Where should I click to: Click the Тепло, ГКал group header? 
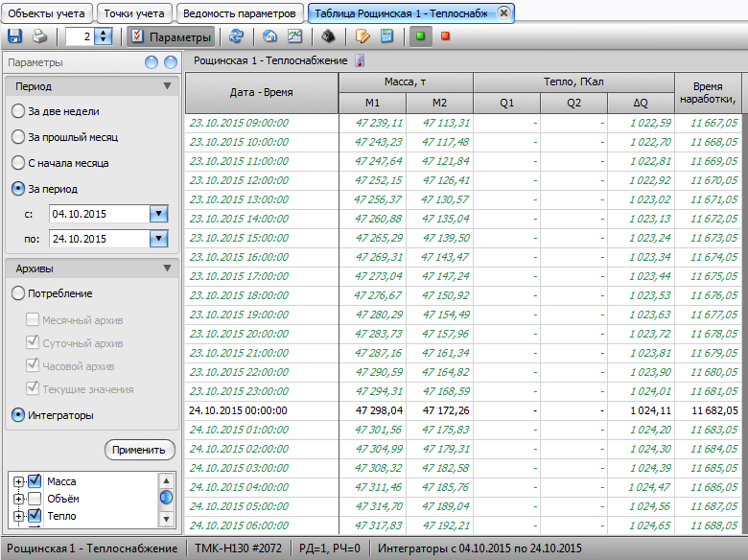click(x=573, y=82)
